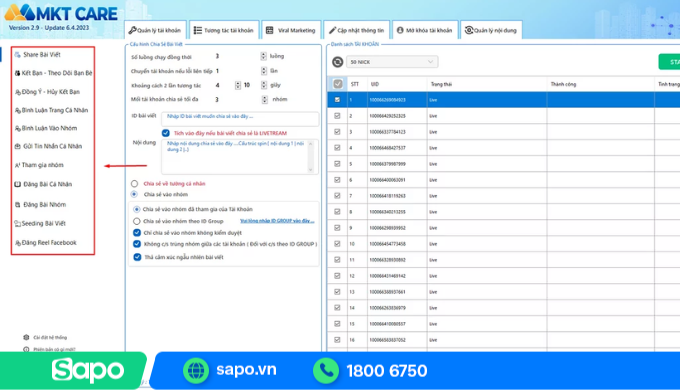Open the Quản lý nội dung tab

click(491, 30)
